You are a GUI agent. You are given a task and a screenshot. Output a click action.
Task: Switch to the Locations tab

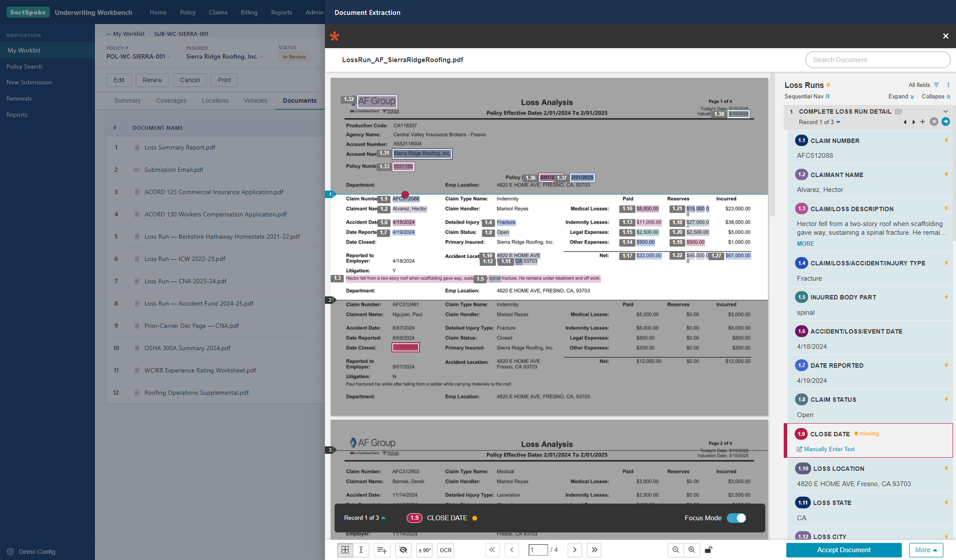pos(215,100)
